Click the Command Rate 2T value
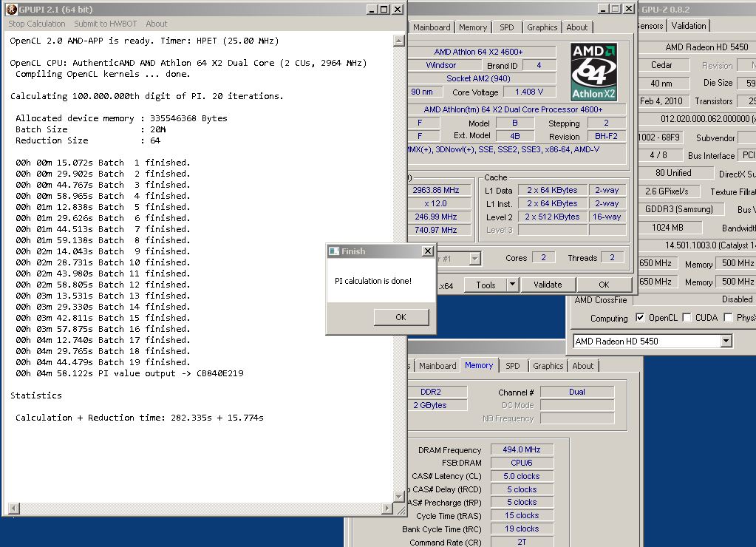 click(x=522, y=542)
